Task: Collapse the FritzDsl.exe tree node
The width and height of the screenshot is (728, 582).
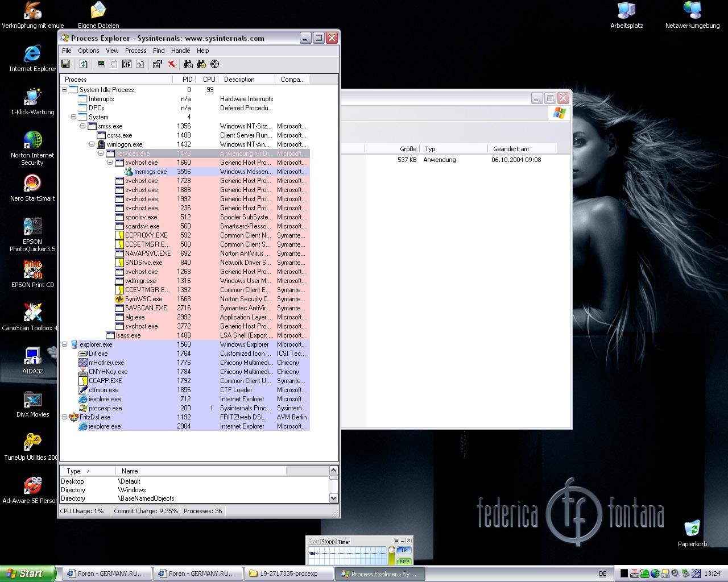Action: pyautogui.click(x=64, y=417)
